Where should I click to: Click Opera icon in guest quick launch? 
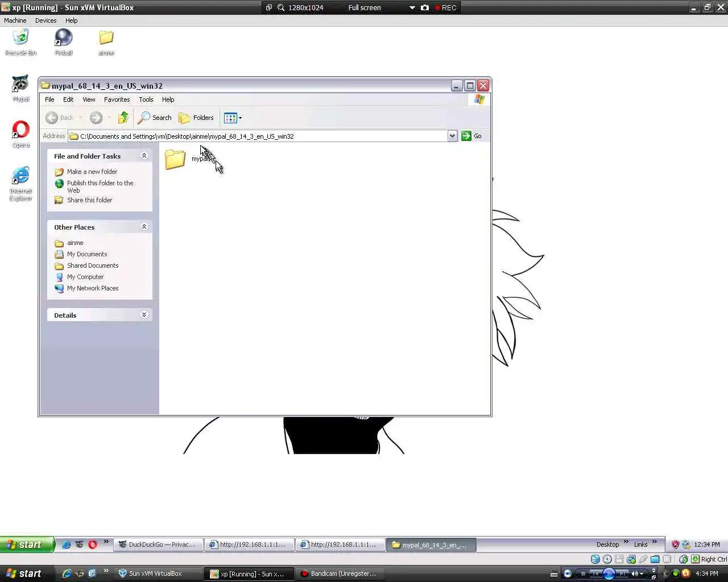pos(93,544)
